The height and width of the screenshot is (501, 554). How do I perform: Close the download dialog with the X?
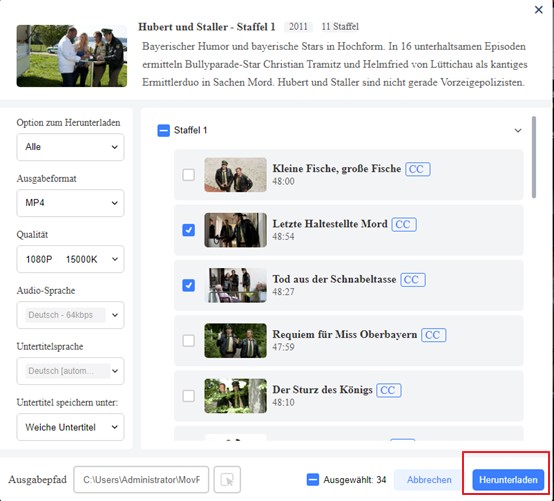[538, 10]
